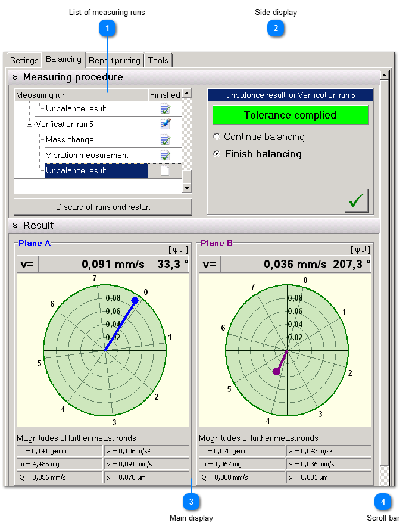Screen dimensions: 409x532
Task: Select the Finish balancing option
Action: click(217, 154)
